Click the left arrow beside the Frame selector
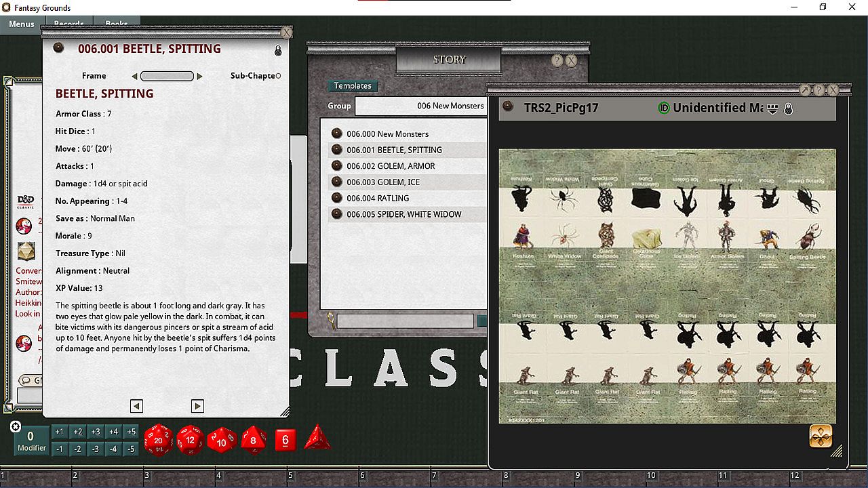Screen dimensions: 868x488 tap(134, 77)
